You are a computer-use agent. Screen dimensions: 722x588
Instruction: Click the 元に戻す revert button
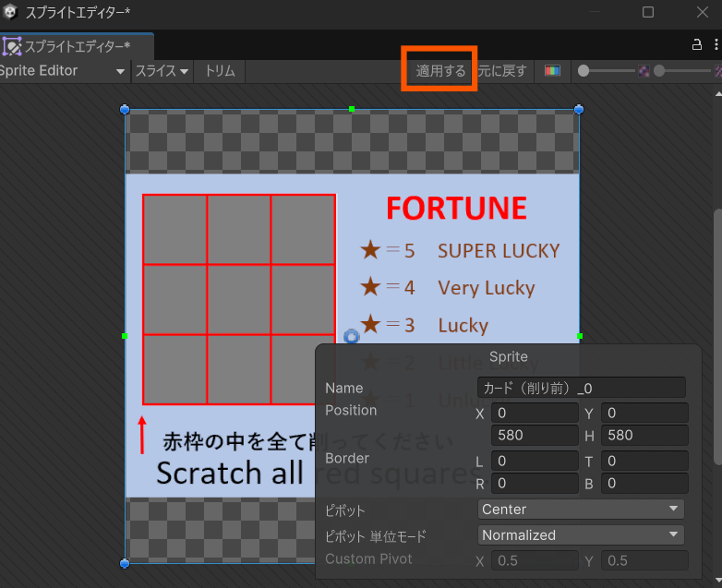click(x=502, y=71)
